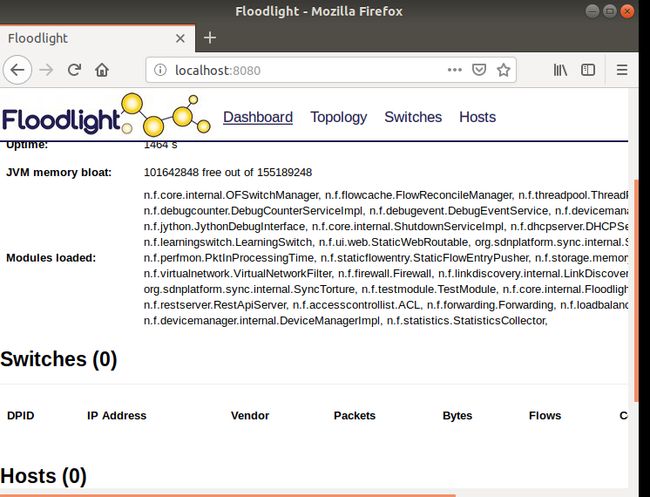Click n.f.forwarding.Forwarding module text

point(490,305)
